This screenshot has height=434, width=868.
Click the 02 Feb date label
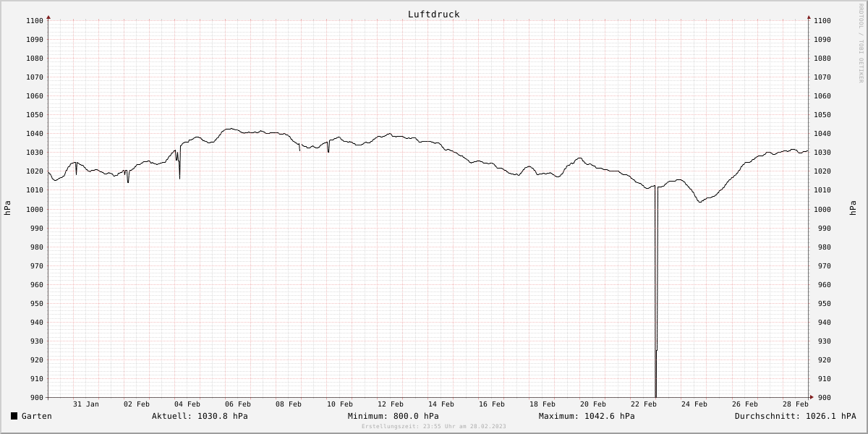click(x=137, y=404)
